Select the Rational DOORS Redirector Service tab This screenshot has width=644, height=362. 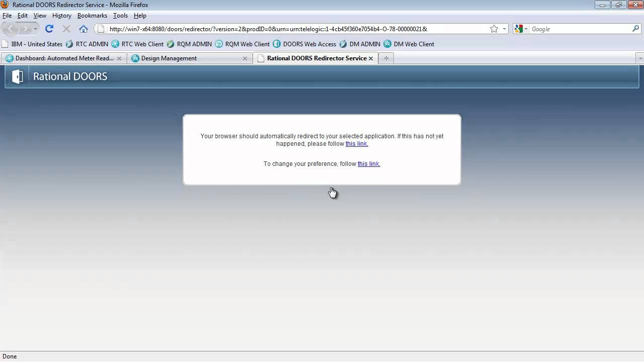[316, 58]
